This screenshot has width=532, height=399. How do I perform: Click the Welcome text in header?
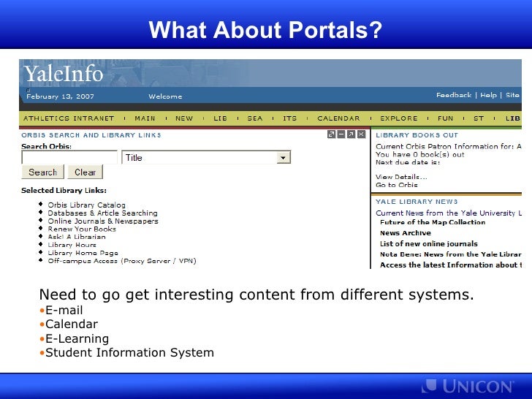pos(165,96)
